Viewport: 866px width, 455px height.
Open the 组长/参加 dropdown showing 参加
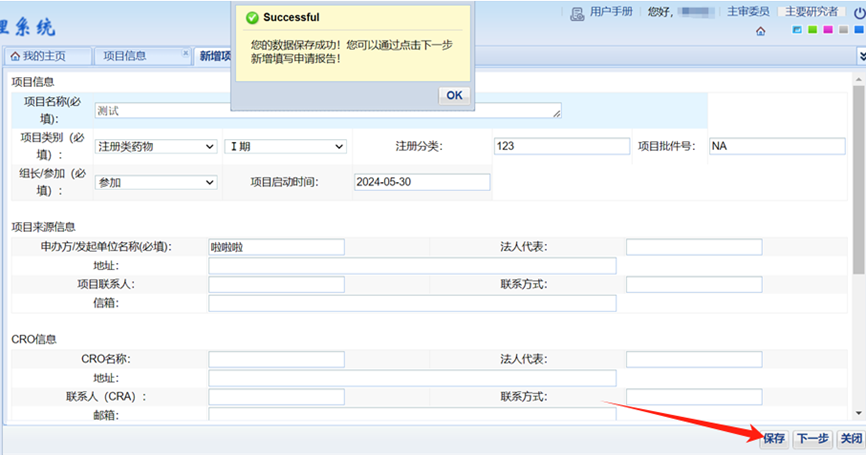click(155, 182)
